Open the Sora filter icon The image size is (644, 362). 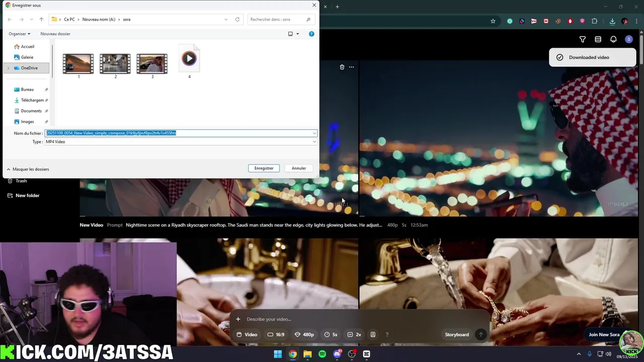pyautogui.click(x=583, y=39)
